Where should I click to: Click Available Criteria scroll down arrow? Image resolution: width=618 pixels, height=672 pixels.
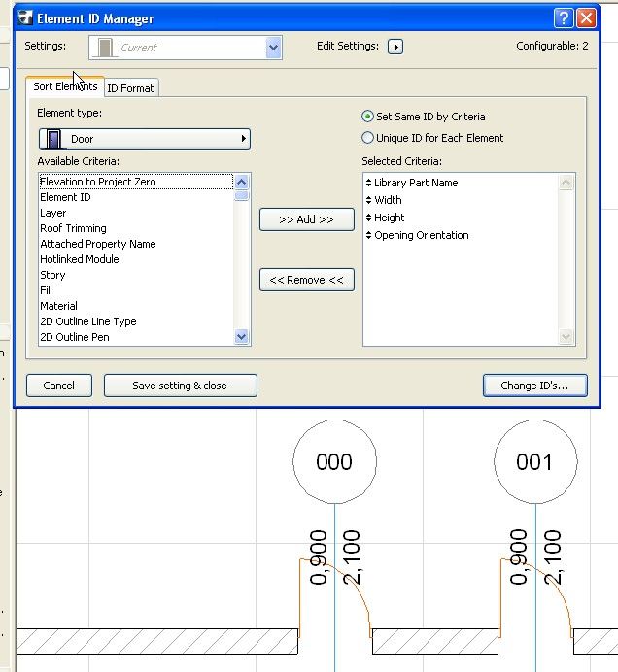click(x=241, y=336)
